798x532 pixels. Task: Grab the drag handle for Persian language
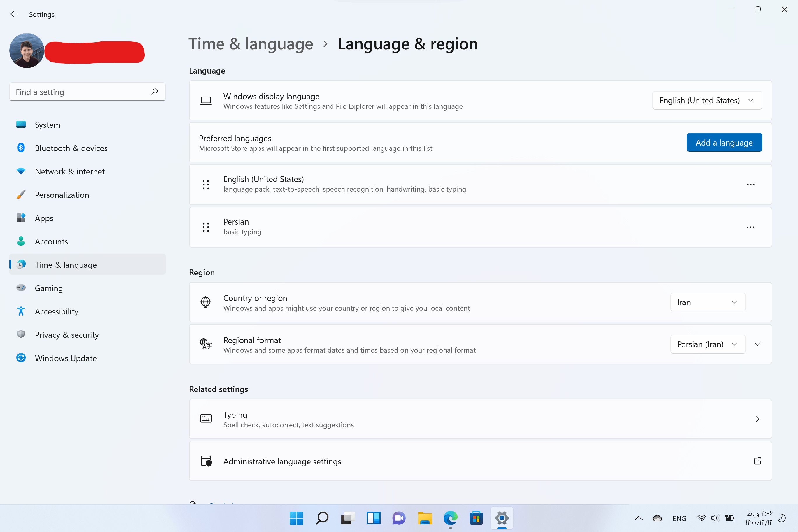206,227
